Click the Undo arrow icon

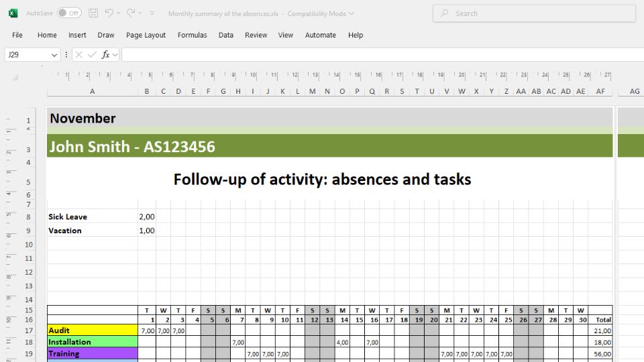click(x=109, y=13)
